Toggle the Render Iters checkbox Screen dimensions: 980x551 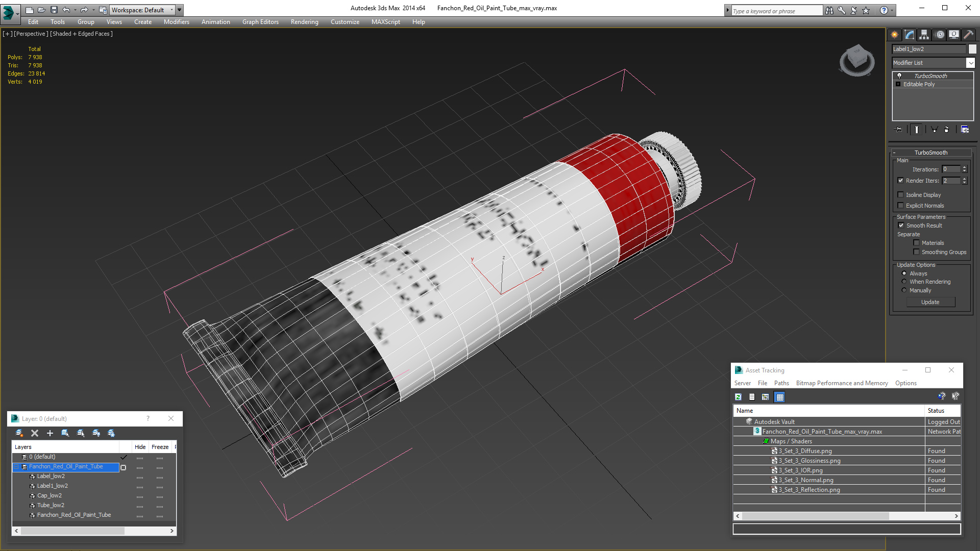pos(901,181)
